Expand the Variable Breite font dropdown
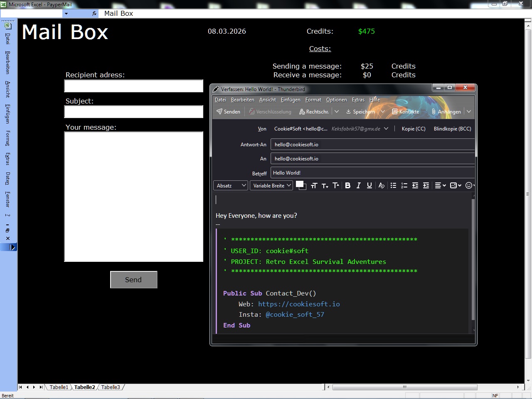The image size is (532, 399). (272, 186)
